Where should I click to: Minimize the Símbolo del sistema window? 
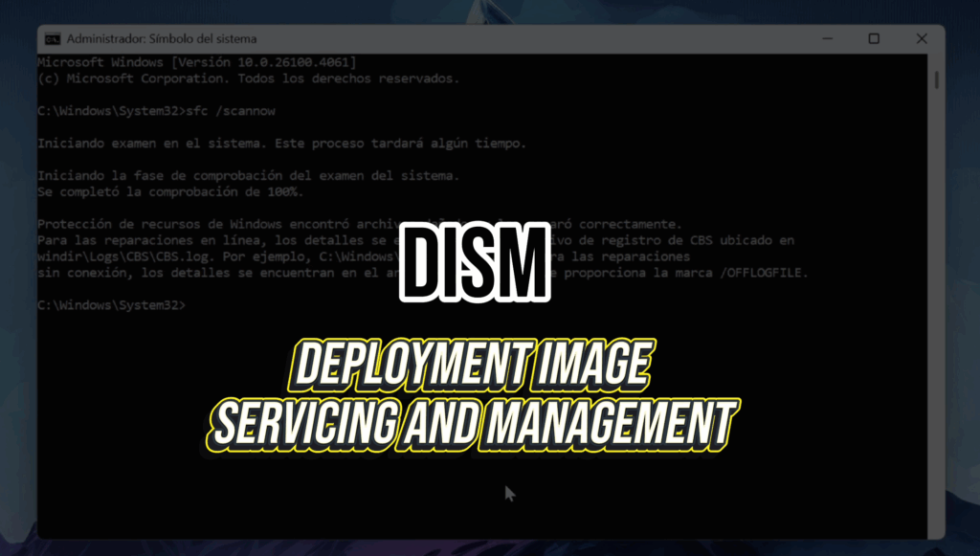828,38
